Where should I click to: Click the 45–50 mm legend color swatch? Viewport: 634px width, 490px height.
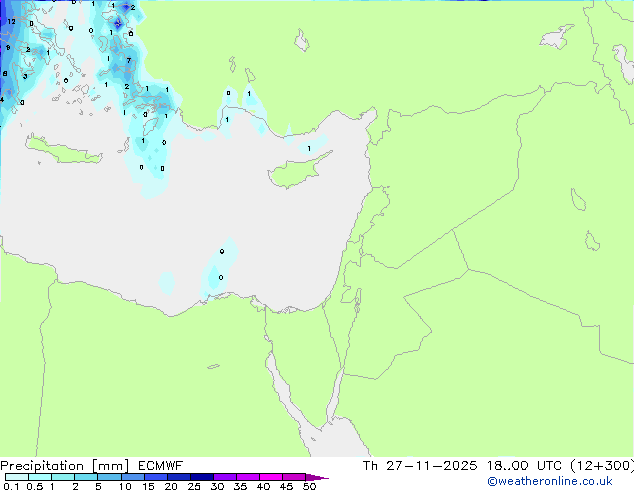coord(294,477)
